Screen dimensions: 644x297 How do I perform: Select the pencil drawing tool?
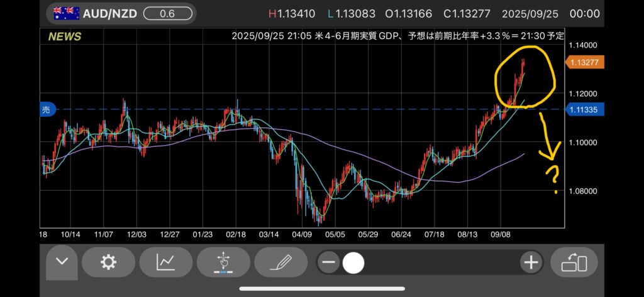click(x=280, y=262)
